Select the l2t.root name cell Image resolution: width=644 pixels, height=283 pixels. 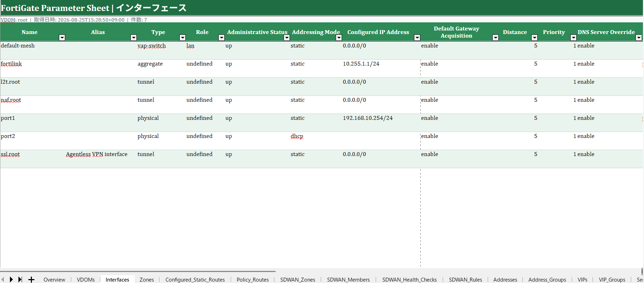[x=33, y=87]
